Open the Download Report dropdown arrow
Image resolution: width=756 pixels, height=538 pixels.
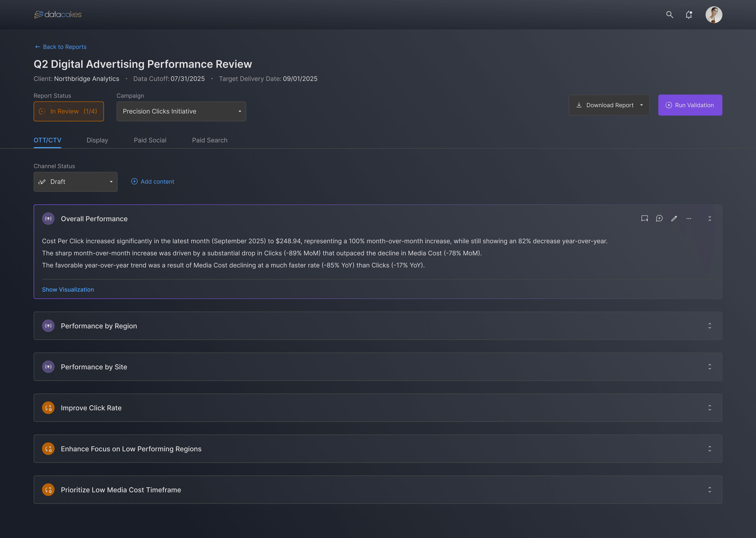coord(641,105)
